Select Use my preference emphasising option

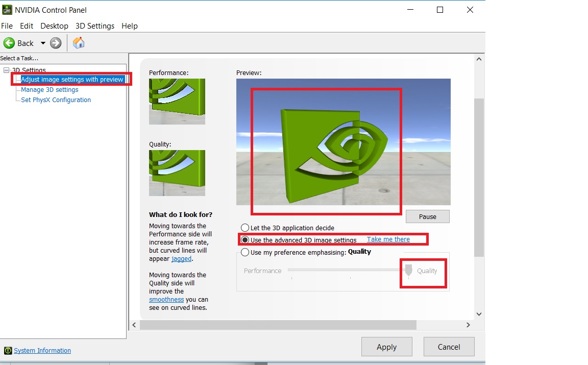pyautogui.click(x=245, y=252)
